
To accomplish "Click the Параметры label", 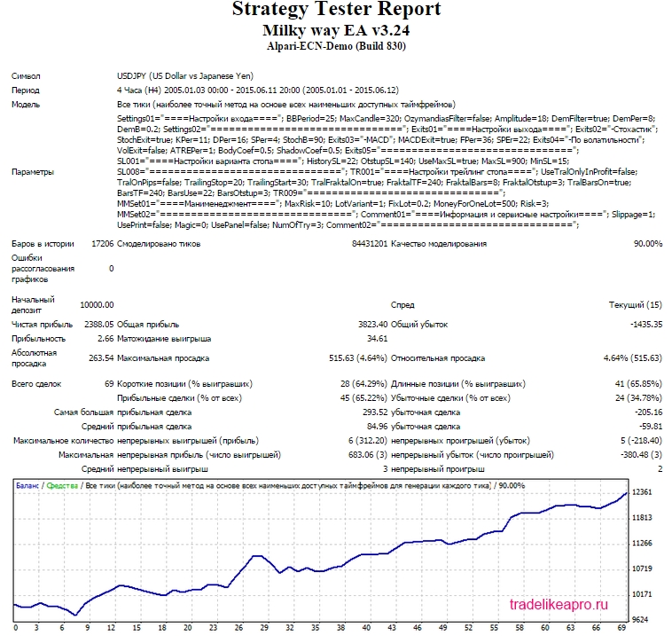I will pyautogui.click(x=33, y=172).
